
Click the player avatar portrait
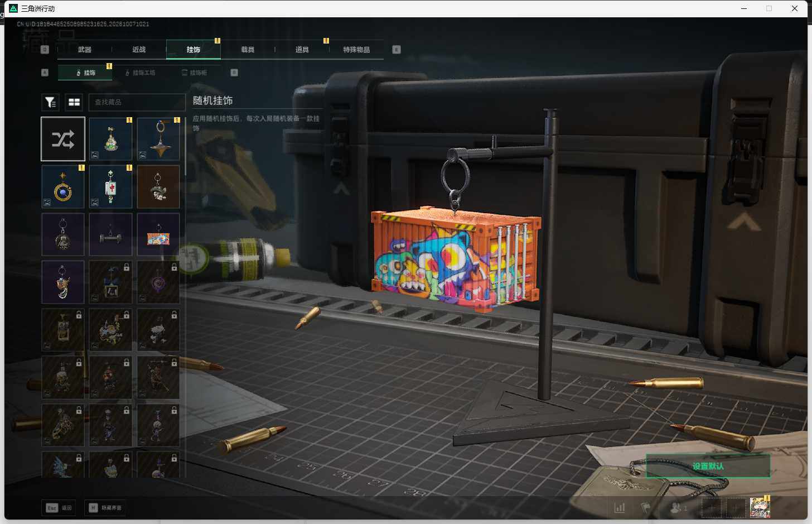tap(760, 507)
